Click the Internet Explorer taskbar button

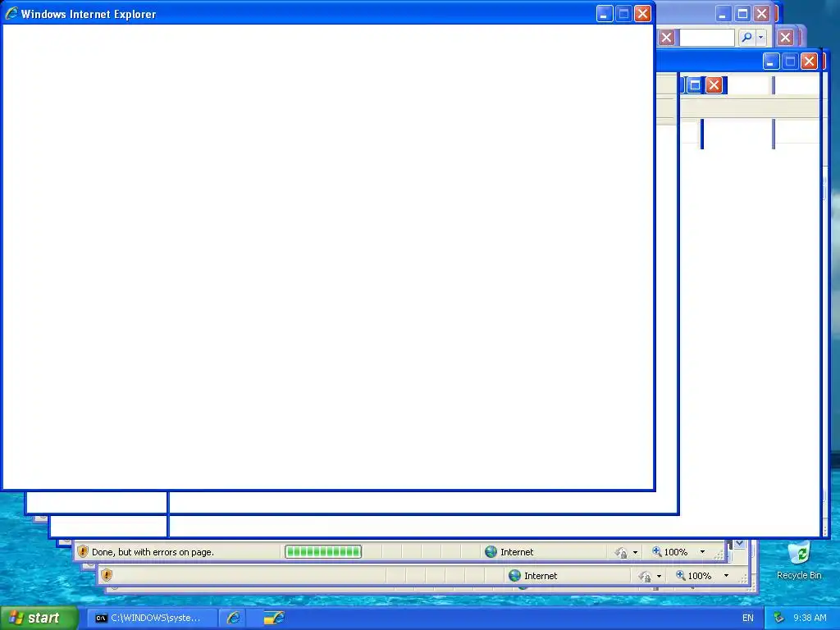pos(233,619)
